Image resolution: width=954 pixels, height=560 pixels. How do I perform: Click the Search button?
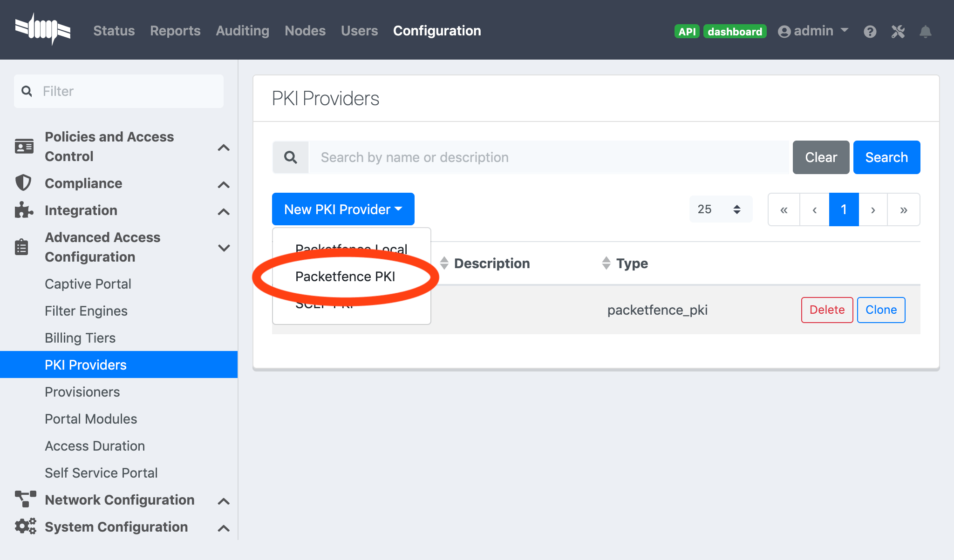886,157
